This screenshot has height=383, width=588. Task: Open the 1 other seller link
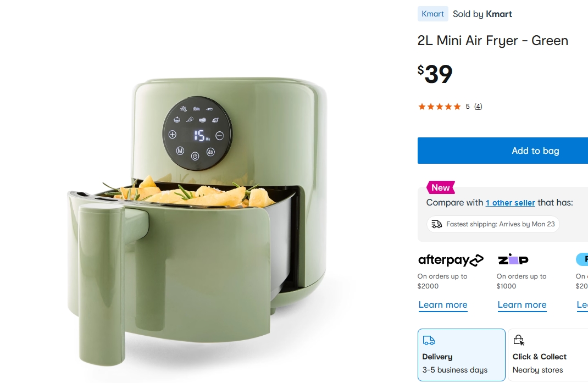511,203
